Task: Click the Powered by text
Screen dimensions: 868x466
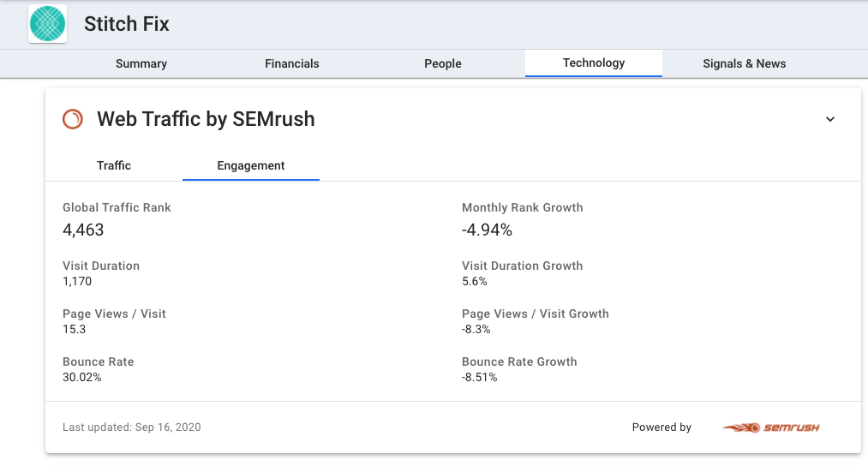Action: [661, 427]
